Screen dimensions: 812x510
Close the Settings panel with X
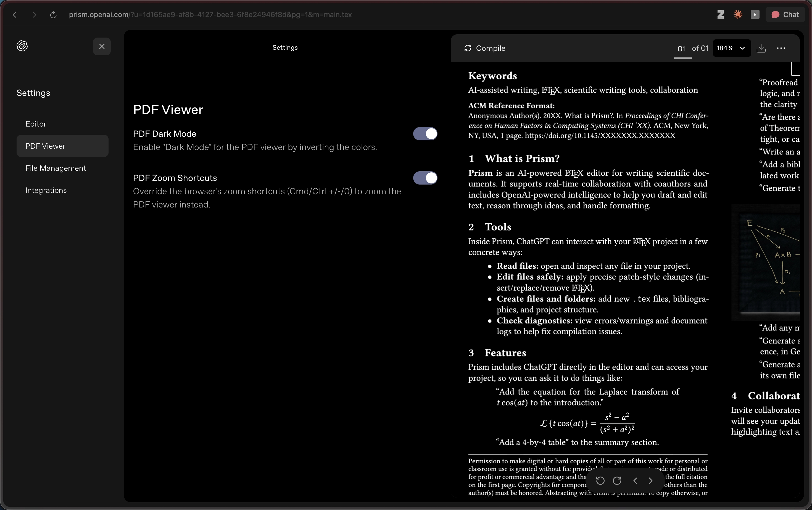point(102,46)
